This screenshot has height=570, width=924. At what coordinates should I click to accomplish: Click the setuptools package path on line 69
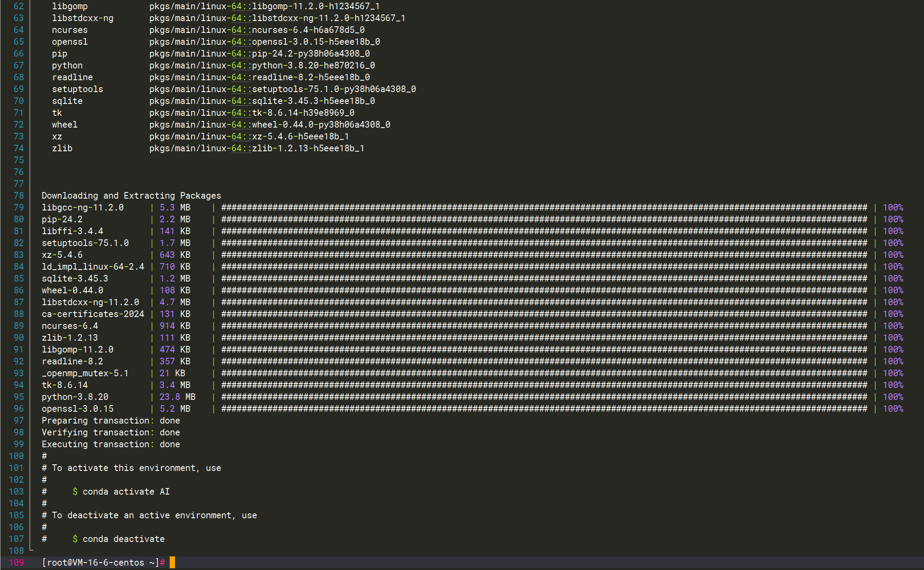point(282,89)
